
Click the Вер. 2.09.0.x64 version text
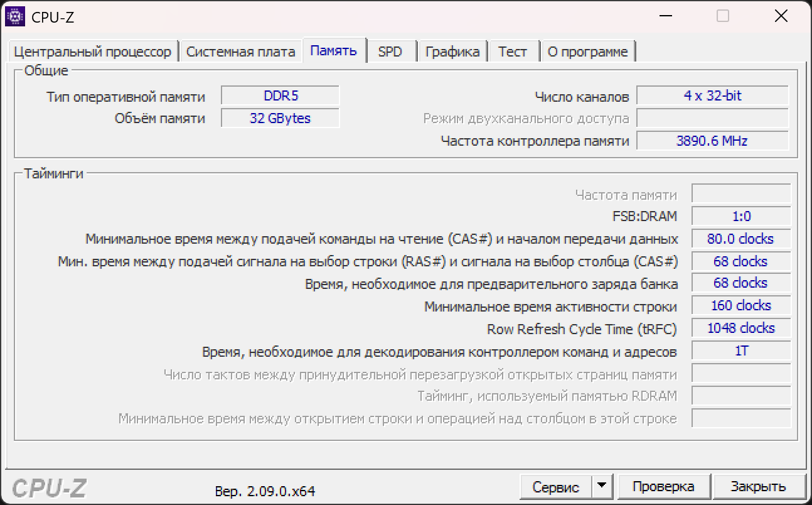click(x=265, y=491)
